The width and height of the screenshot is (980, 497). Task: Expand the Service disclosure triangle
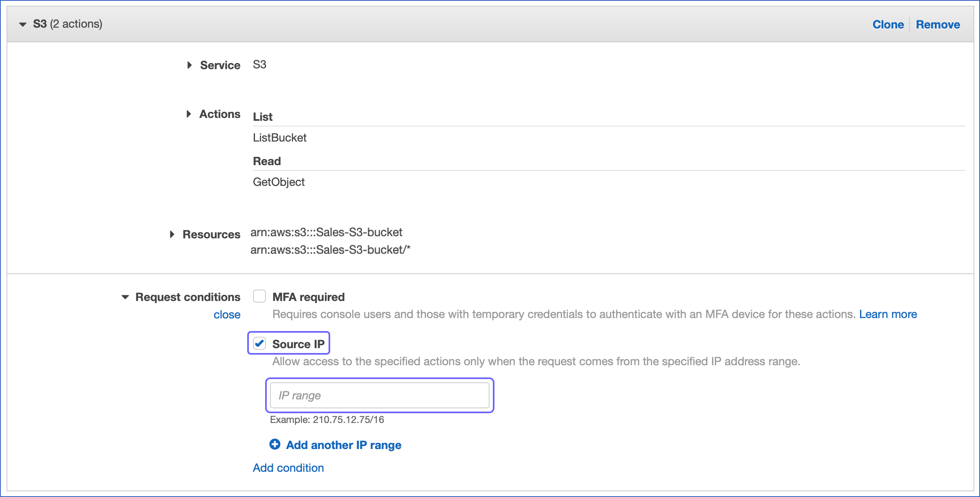189,65
